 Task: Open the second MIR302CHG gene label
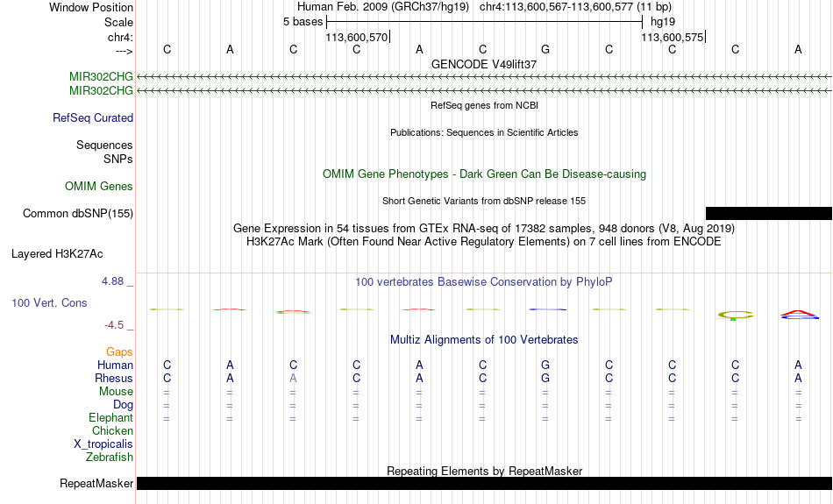101,91
